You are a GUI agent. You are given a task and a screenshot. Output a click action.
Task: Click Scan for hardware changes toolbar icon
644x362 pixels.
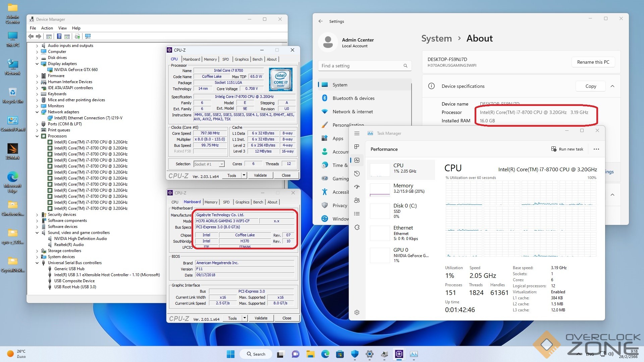coord(88,36)
